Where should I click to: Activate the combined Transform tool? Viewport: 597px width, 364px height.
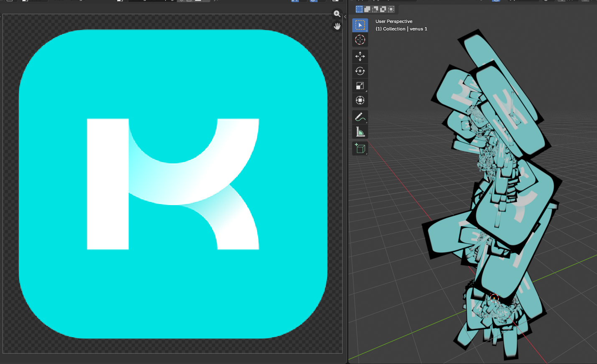360,100
